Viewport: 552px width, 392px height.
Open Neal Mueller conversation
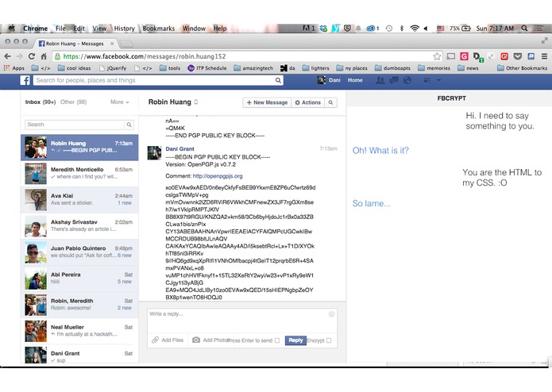(79, 331)
